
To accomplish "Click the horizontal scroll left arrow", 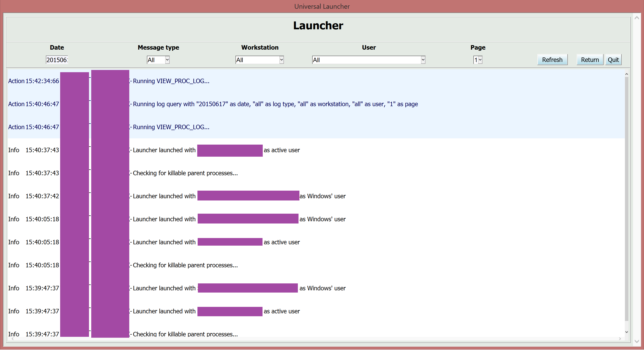I will tap(13, 339).
